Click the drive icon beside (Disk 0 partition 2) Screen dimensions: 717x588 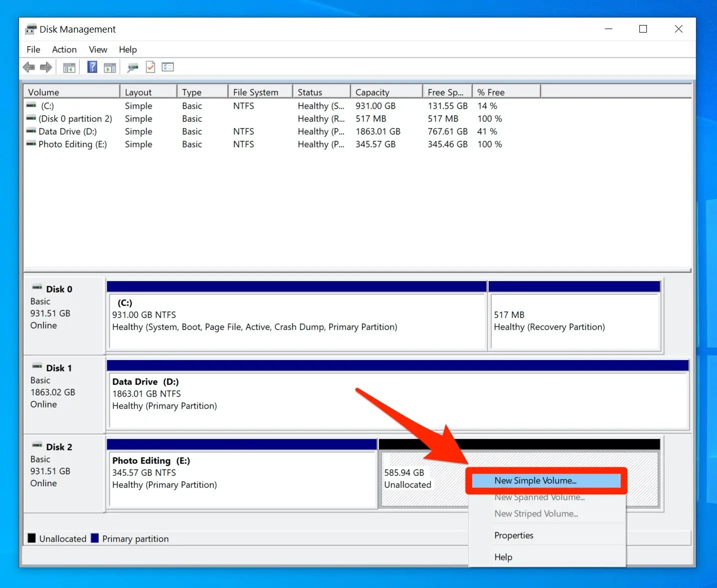(32, 119)
